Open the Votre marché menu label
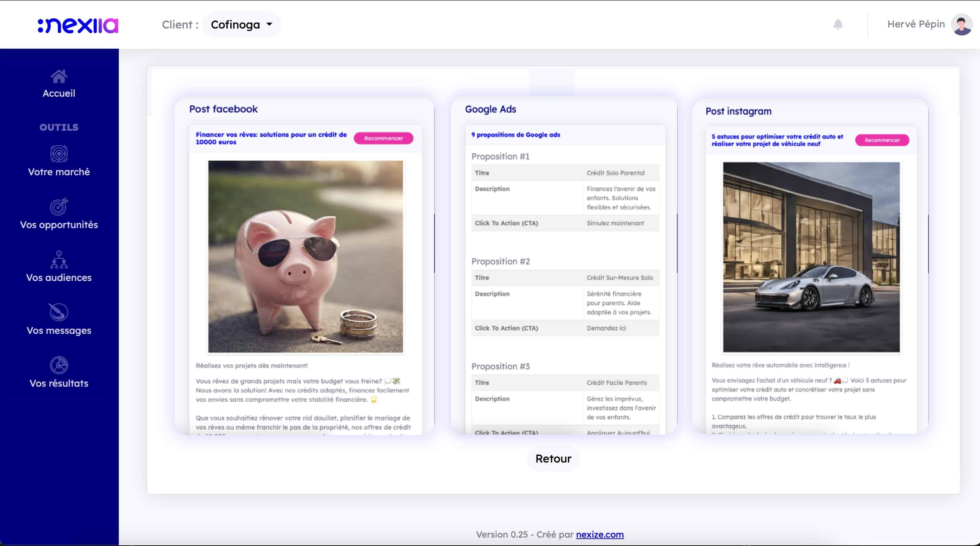This screenshot has height=546, width=980. point(59,172)
